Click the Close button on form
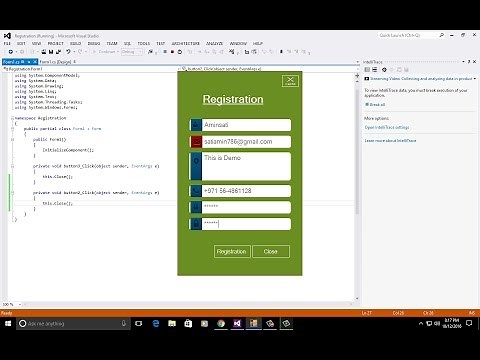Image resolution: width=480 pixels, height=360 pixels. pyautogui.click(x=271, y=251)
